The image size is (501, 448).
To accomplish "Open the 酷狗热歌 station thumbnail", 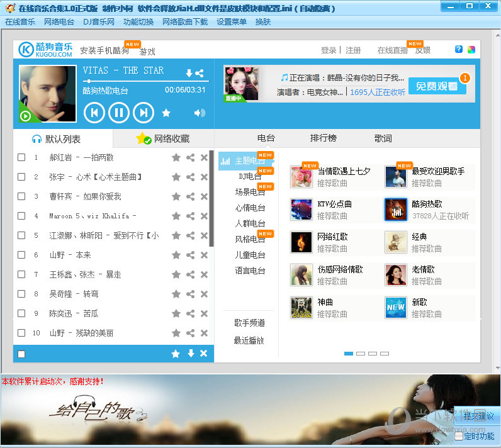I will pos(395,210).
